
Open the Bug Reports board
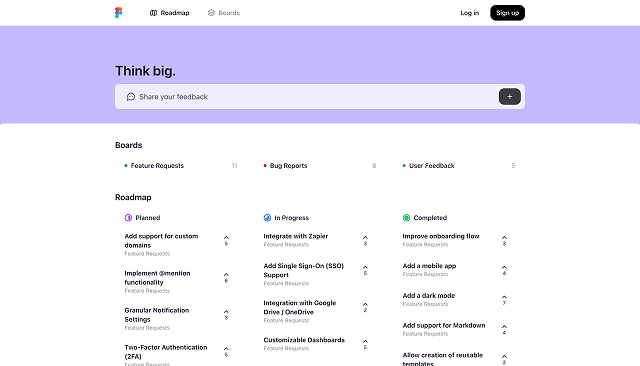coord(320,166)
